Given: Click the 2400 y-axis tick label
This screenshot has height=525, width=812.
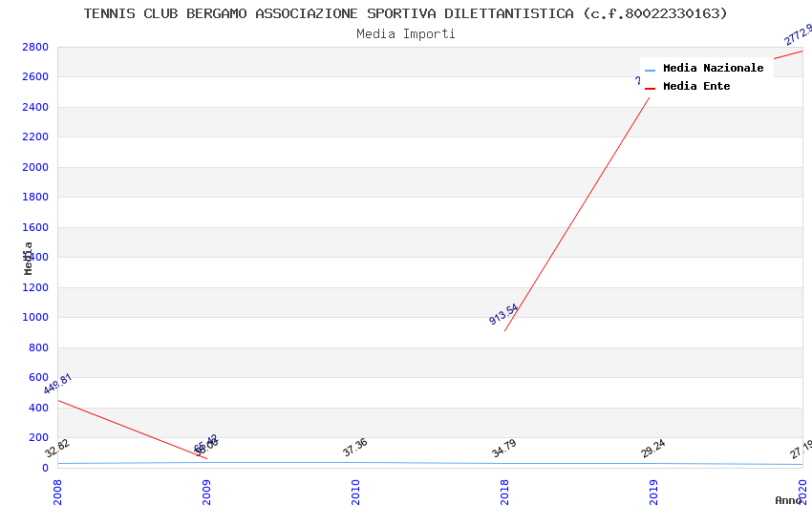Looking at the screenshot, I should click(x=35, y=107).
